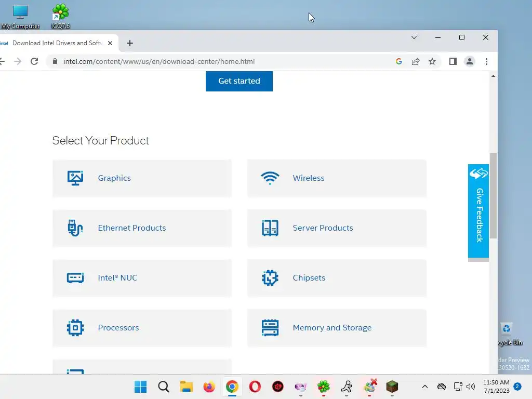
Task: Click the volume speaker tray icon
Action: pos(471,387)
